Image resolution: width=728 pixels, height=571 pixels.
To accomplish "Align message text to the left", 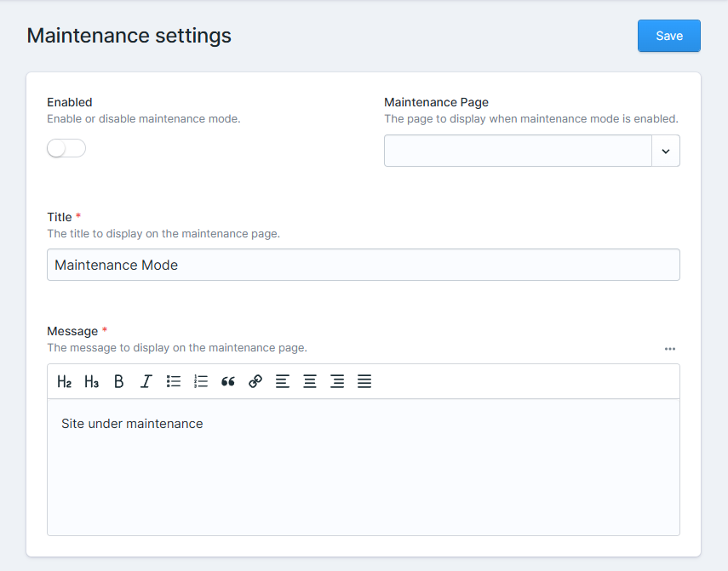I will coord(283,382).
